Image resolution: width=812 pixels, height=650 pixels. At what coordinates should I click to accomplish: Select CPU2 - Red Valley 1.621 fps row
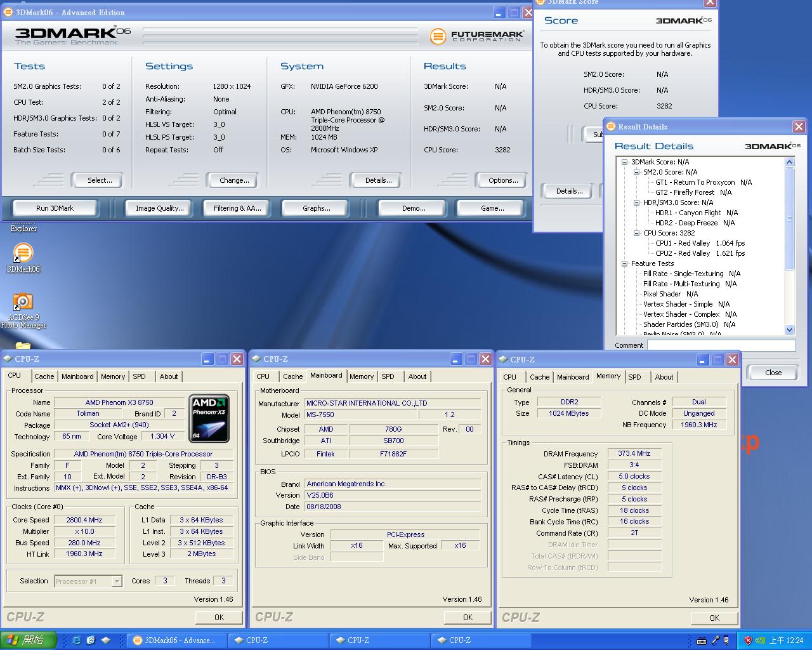coord(700,253)
